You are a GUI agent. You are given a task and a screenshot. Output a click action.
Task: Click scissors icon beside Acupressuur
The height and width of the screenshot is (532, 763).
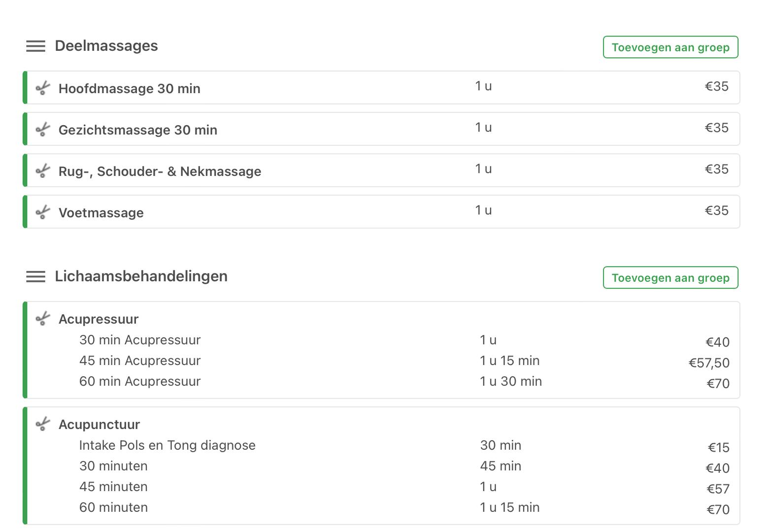43,319
